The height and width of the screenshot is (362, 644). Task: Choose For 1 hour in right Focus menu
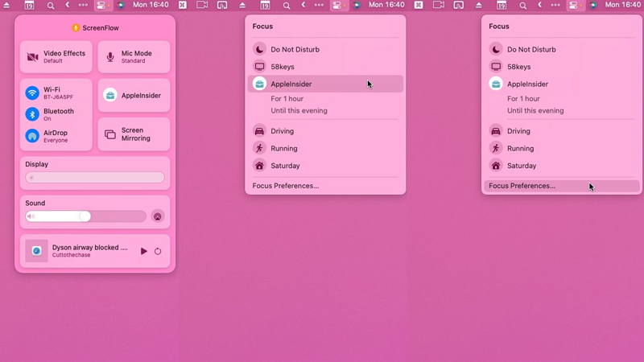click(x=523, y=98)
